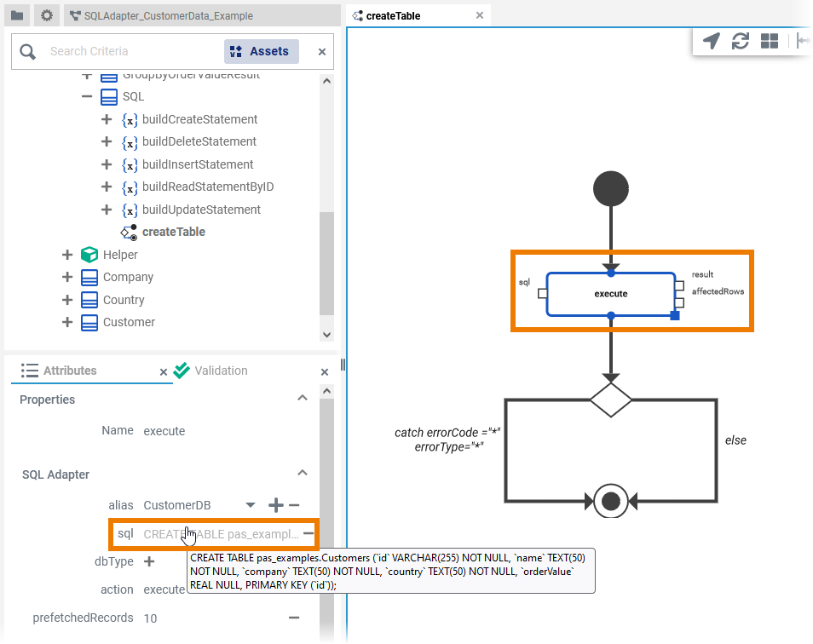Open the alias CustomerDB dropdown

click(x=250, y=506)
